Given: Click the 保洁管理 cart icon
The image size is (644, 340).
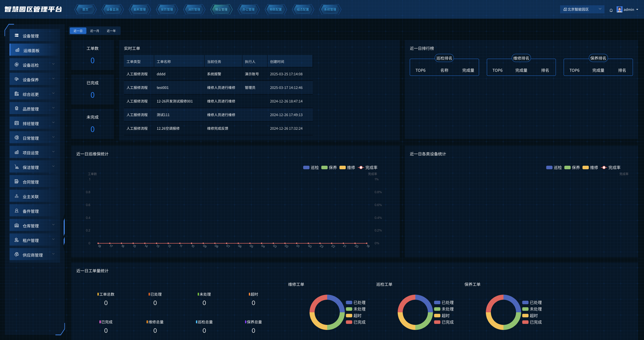Looking at the screenshot, I should point(17,167).
